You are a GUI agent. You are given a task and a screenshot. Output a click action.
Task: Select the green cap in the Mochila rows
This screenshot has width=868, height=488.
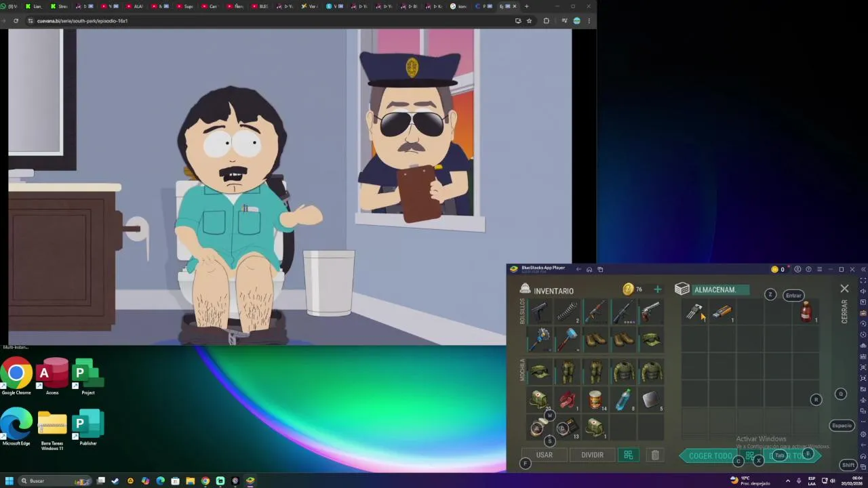pos(540,371)
